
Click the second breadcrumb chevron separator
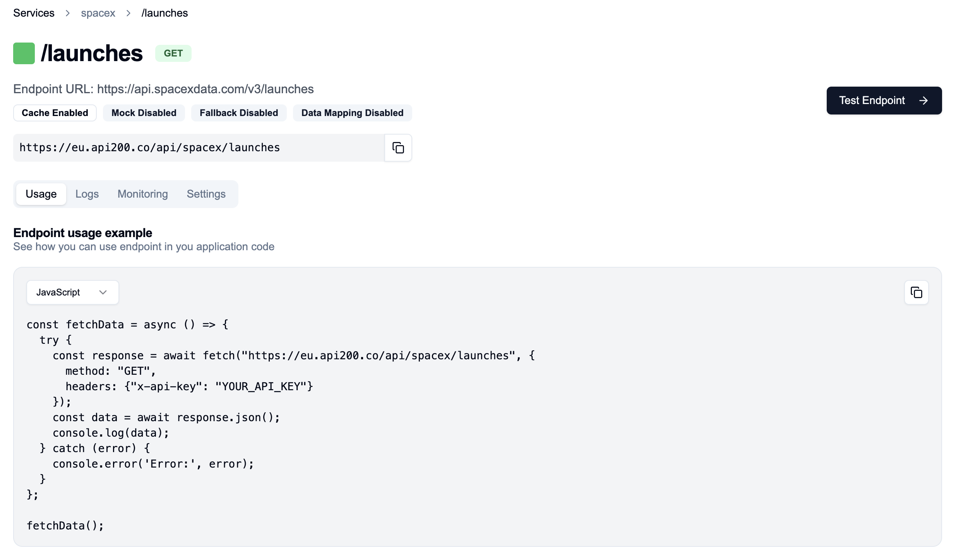(x=128, y=13)
